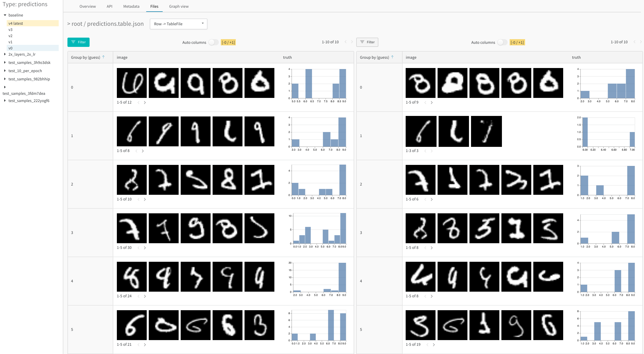Collapse the baseline tree node
Screen dimensions: 644x354
[x=5, y=15]
